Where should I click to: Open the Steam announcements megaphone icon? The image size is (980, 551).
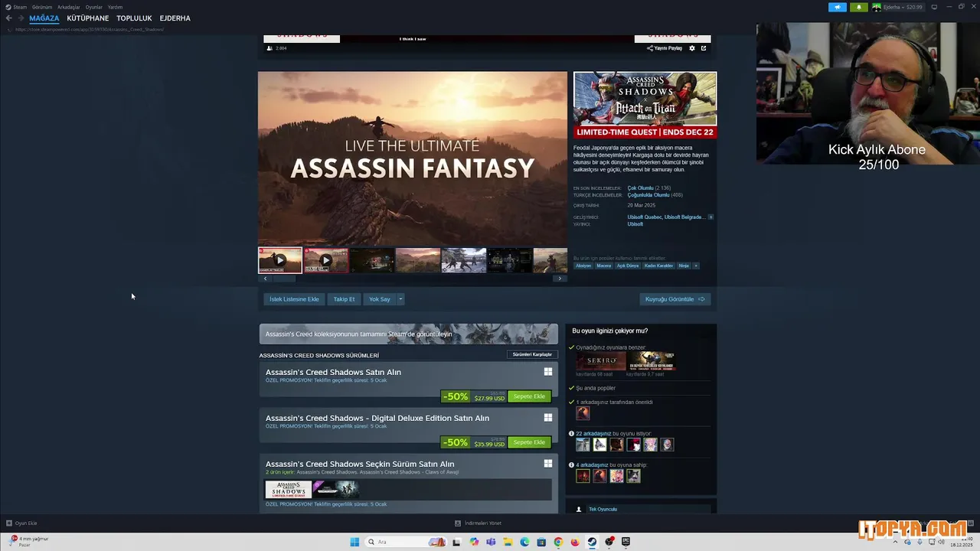[x=837, y=7]
